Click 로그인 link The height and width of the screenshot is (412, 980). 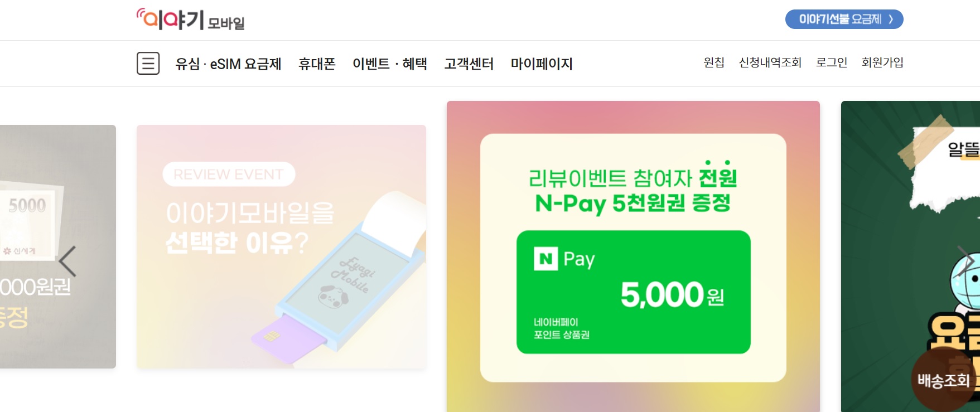pos(832,62)
